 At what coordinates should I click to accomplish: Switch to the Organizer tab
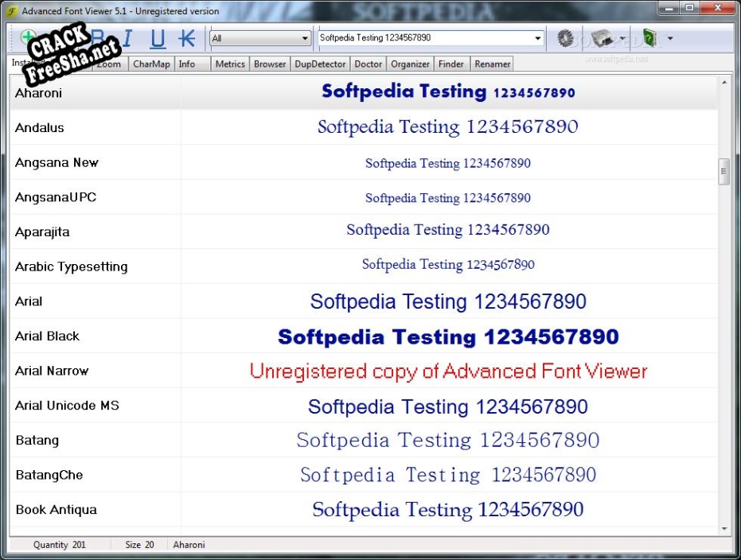[x=411, y=64]
